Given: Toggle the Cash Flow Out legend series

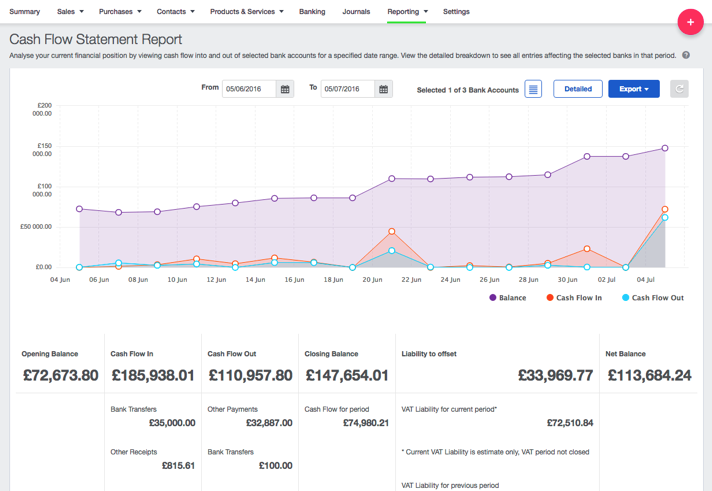Looking at the screenshot, I should click(652, 298).
